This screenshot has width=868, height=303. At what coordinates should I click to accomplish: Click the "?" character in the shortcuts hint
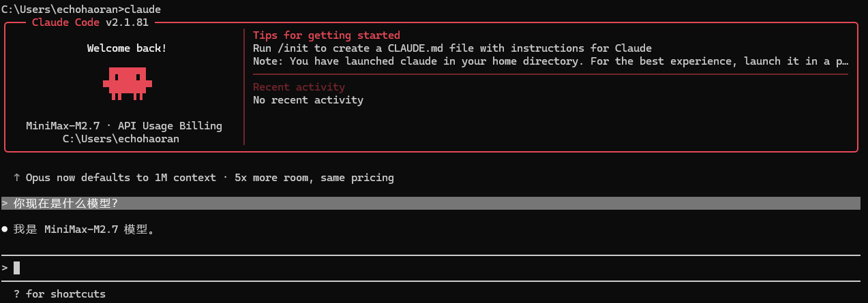click(x=16, y=294)
